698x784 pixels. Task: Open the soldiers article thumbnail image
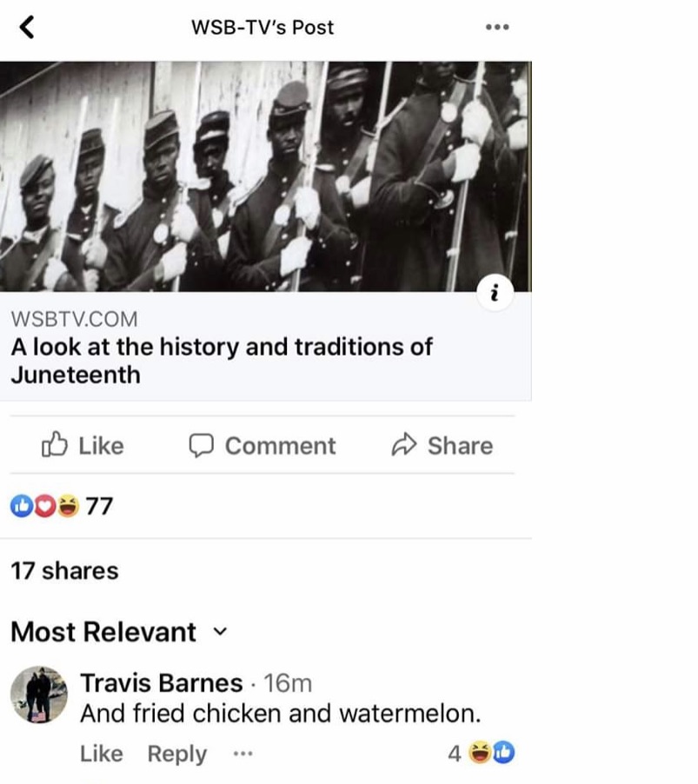(x=265, y=176)
